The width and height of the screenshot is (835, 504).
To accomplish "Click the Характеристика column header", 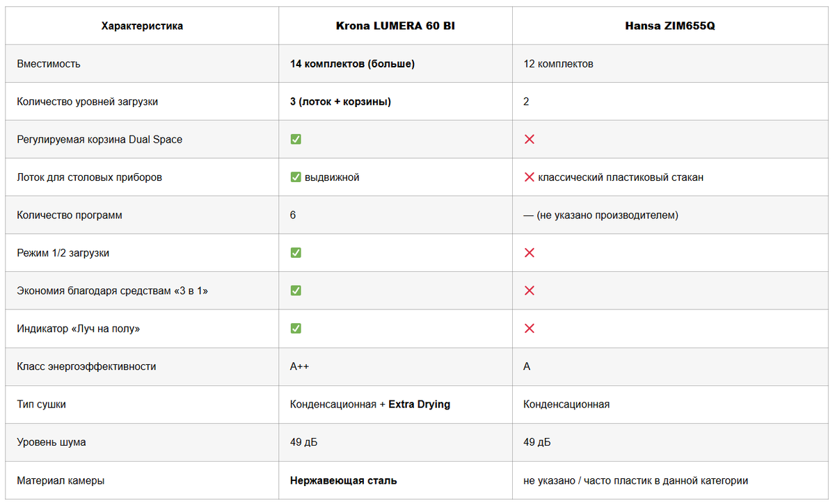I will pos(142,26).
